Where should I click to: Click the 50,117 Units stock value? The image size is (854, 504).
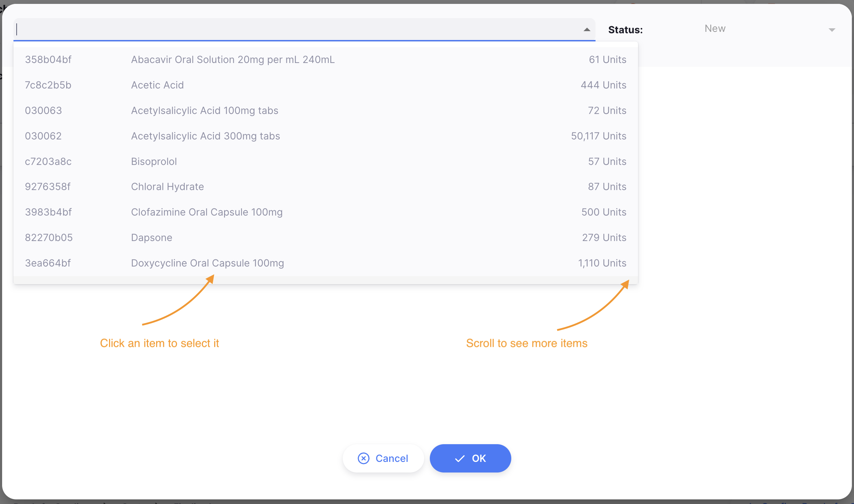point(598,136)
